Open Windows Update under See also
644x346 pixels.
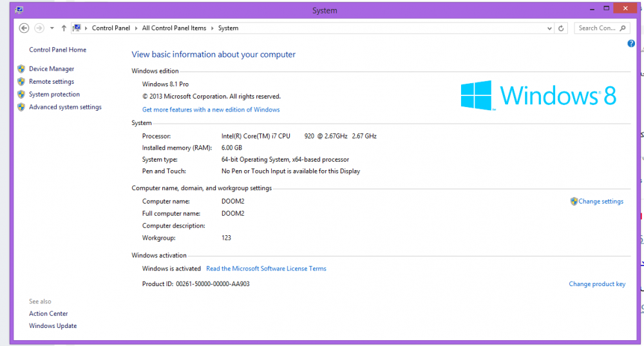click(x=53, y=326)
